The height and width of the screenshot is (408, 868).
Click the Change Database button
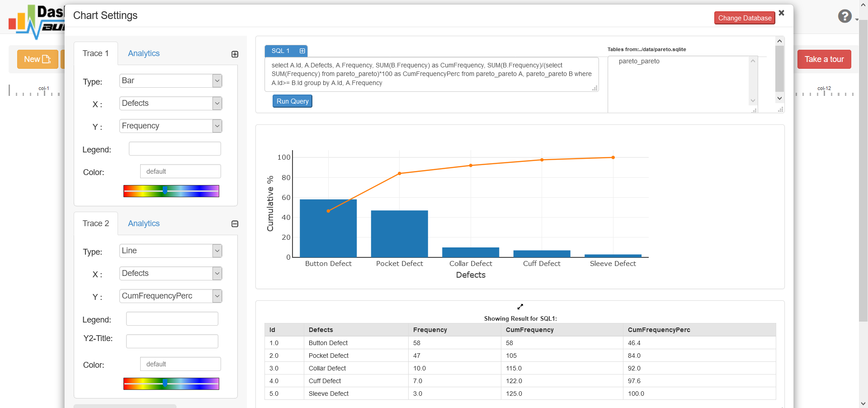point(745,18)
